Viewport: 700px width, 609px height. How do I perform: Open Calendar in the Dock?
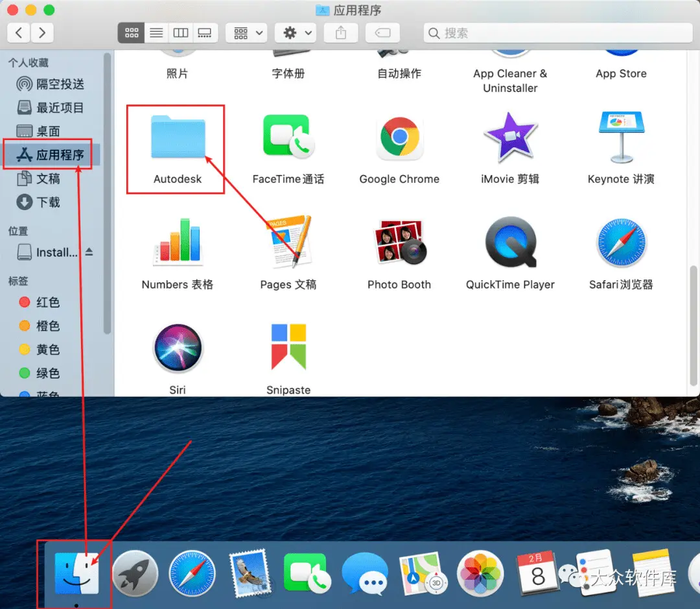tap(537, 574)
